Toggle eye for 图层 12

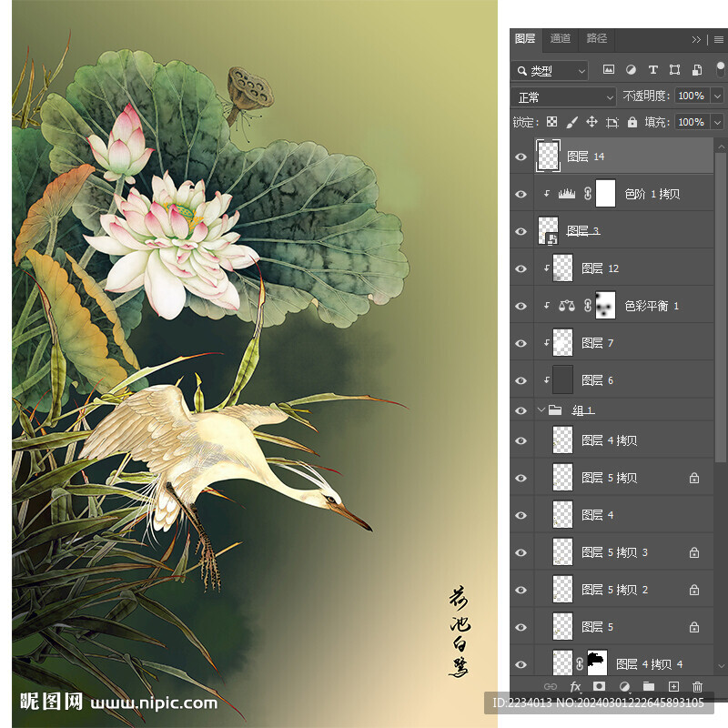521,268
